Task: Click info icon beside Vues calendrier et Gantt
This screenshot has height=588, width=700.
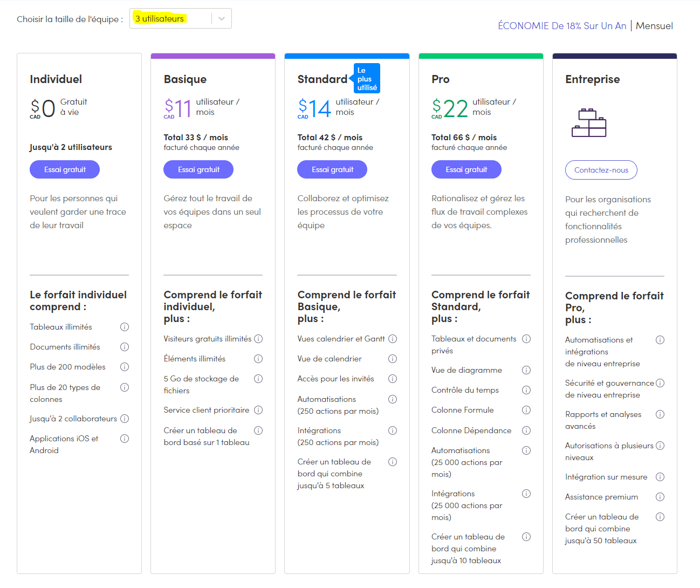Action: [x=393, y=339]
